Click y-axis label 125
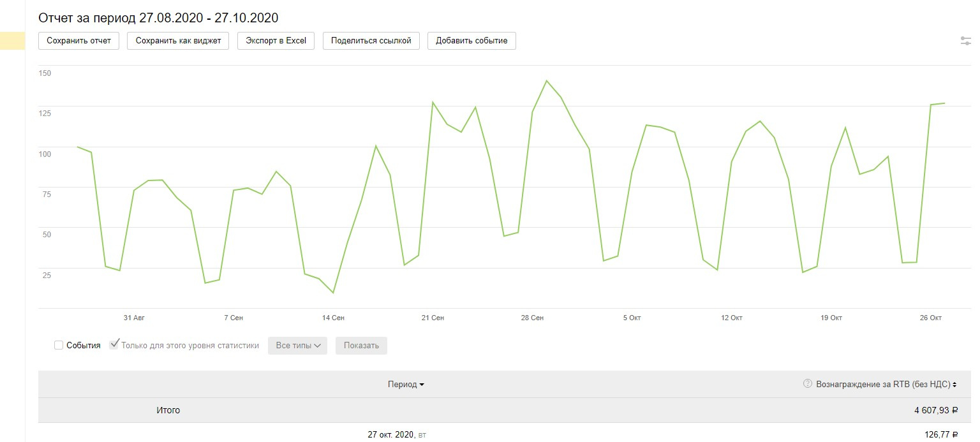 [x=45, y=114]
